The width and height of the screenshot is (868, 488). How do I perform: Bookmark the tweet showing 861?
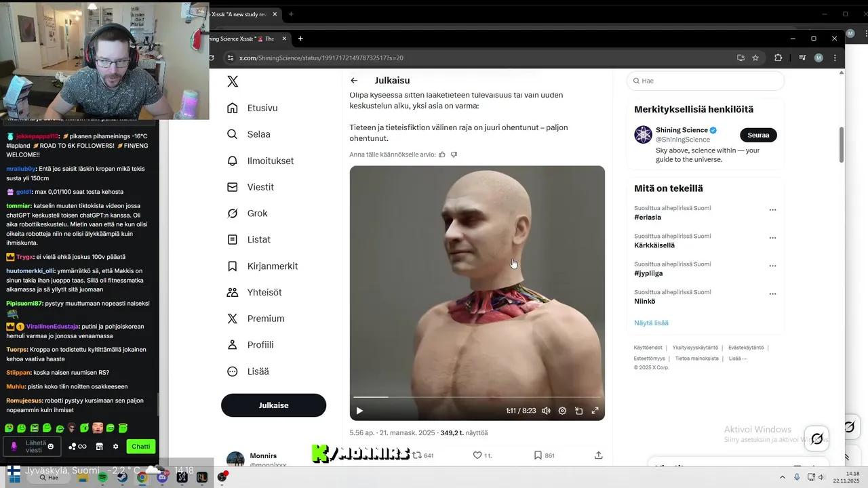544,455
